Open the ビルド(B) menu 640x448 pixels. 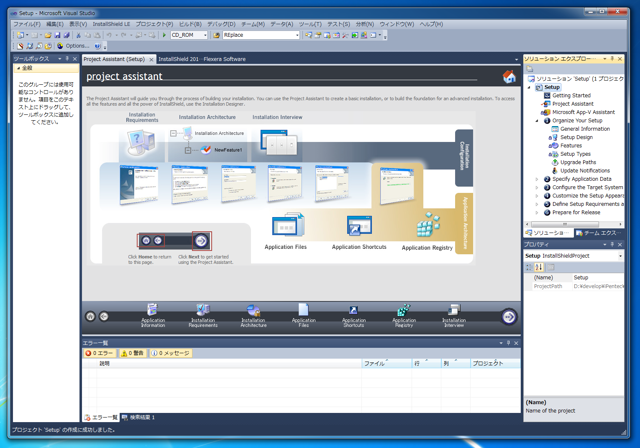tap(190, 24)
